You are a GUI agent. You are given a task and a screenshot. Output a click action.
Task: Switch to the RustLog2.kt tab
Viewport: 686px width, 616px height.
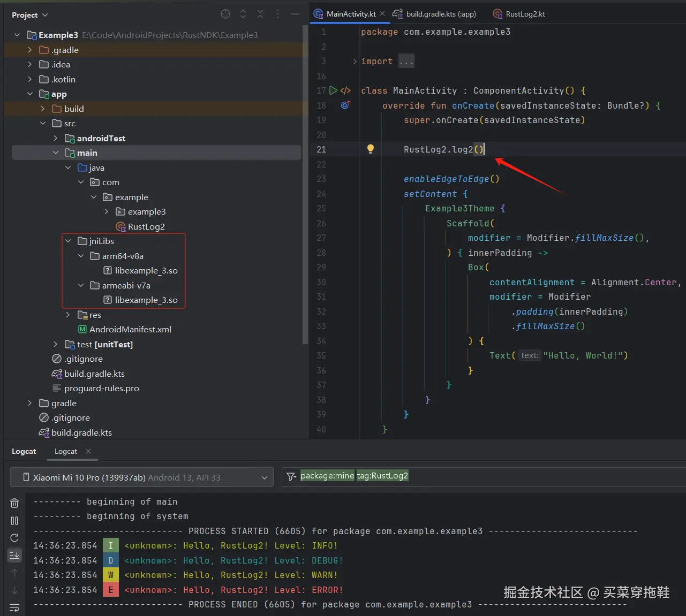click(x=525, y=14)
